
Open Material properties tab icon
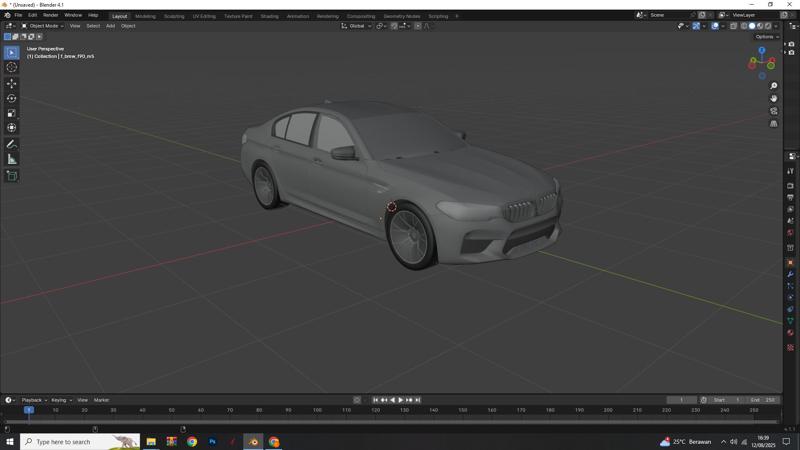point(790,333)
